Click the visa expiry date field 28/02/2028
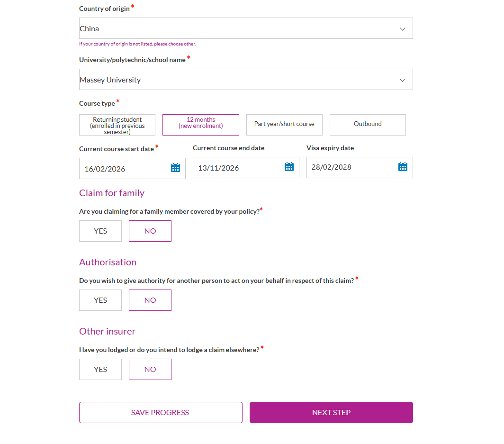The image size is (504, 444). coord(360,167)
